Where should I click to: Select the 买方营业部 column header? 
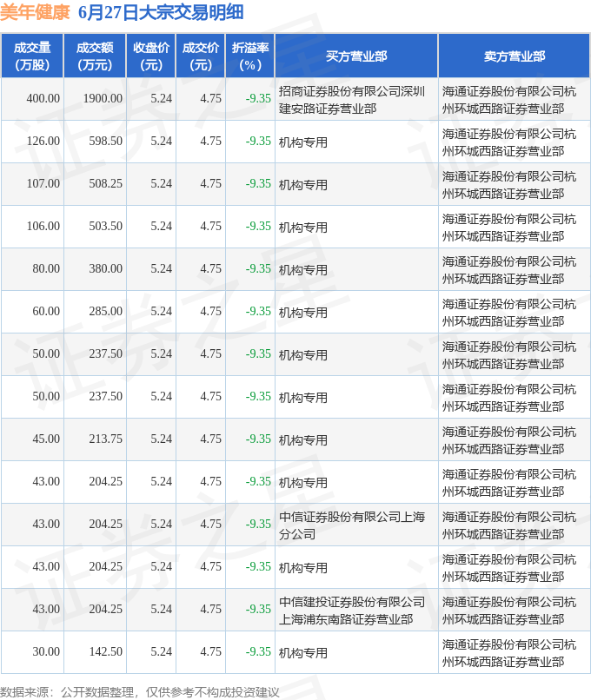pos(356,56)
